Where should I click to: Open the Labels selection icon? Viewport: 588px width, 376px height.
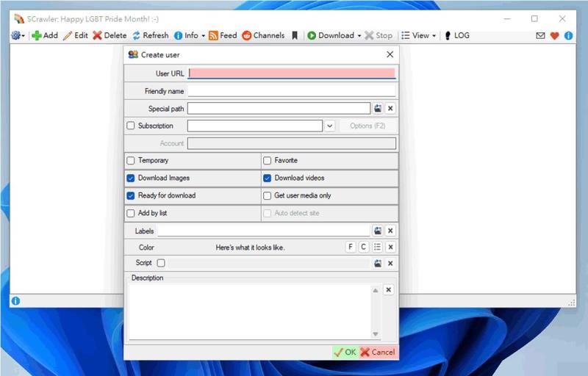pos(378,231)
